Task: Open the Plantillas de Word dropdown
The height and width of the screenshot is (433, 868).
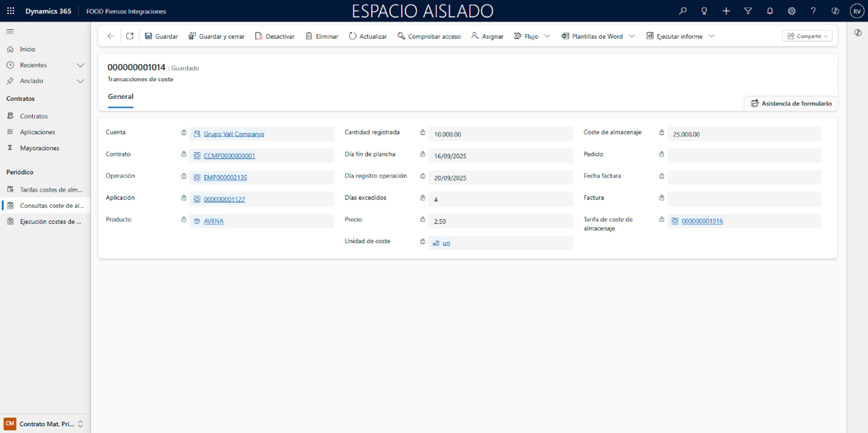Action: 632,36
